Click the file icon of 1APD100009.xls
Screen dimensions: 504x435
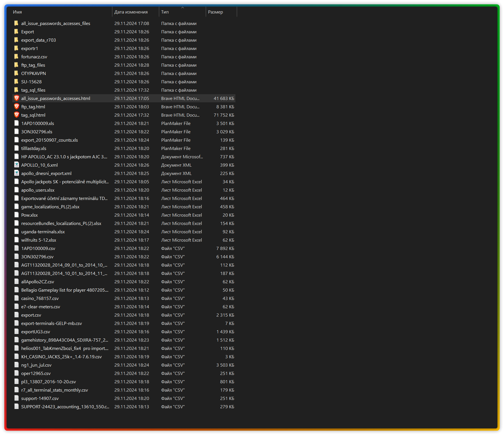(x=17, y=123)
